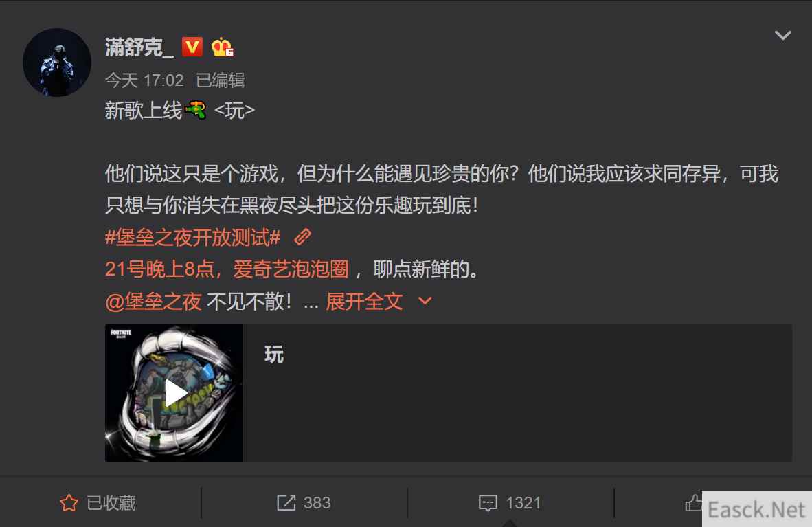Click the thumbs-up like icon

[x=693, y=502]
